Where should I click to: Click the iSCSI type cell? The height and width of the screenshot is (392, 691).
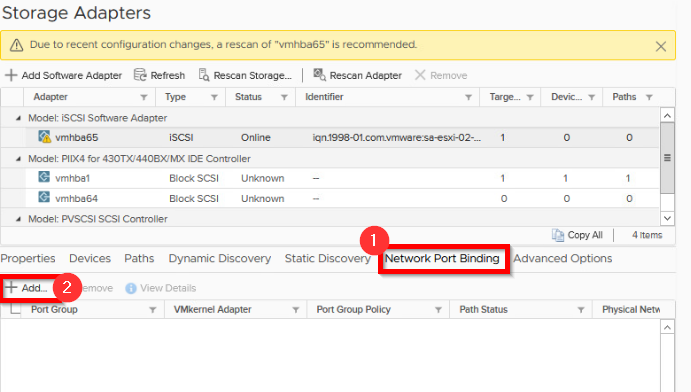pos(181,137)
